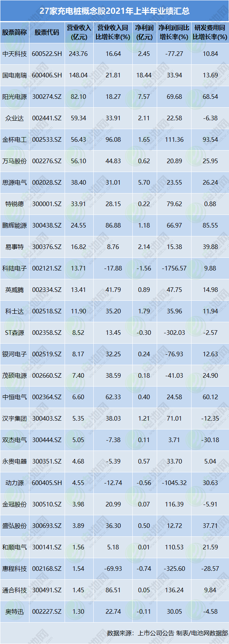
Task: Click the 净利润(亿元) column header
Action: tap(144, 32)
